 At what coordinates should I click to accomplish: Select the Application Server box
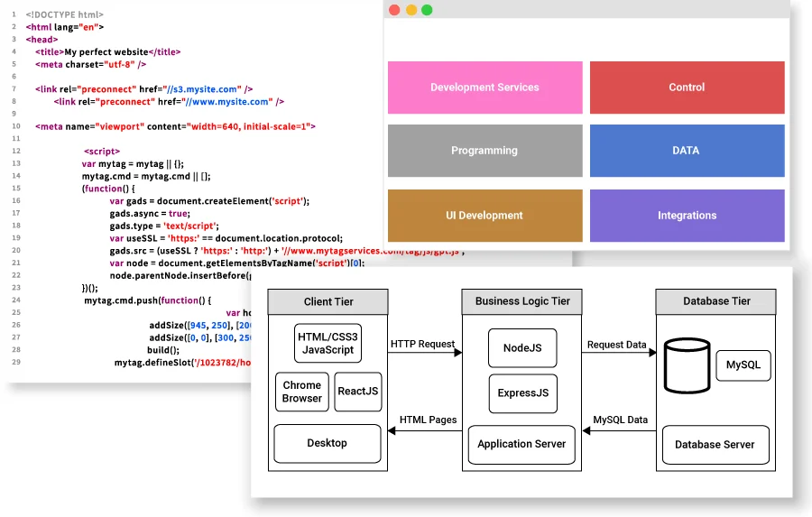522,444
